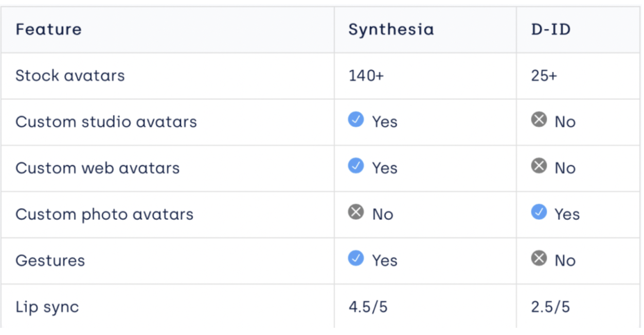Click Synthesia's 4.5/5 lip sync score
644x335 pixels.
(x=368, y=307)
